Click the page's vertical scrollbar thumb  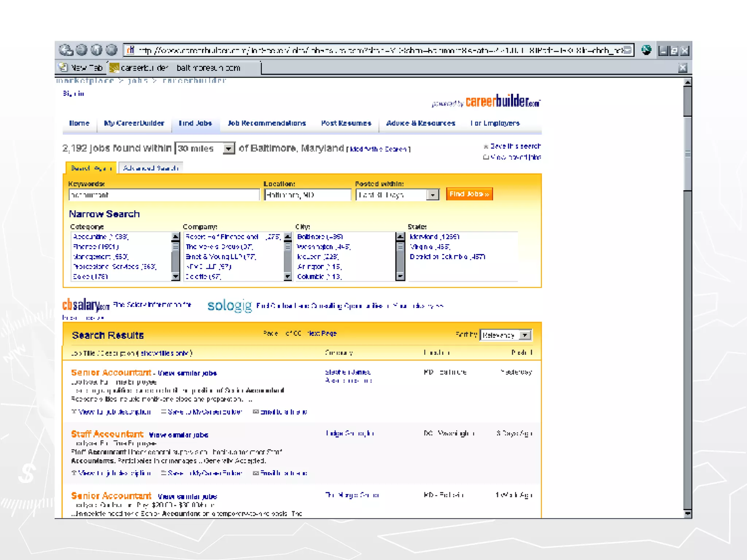click(687, 153)
